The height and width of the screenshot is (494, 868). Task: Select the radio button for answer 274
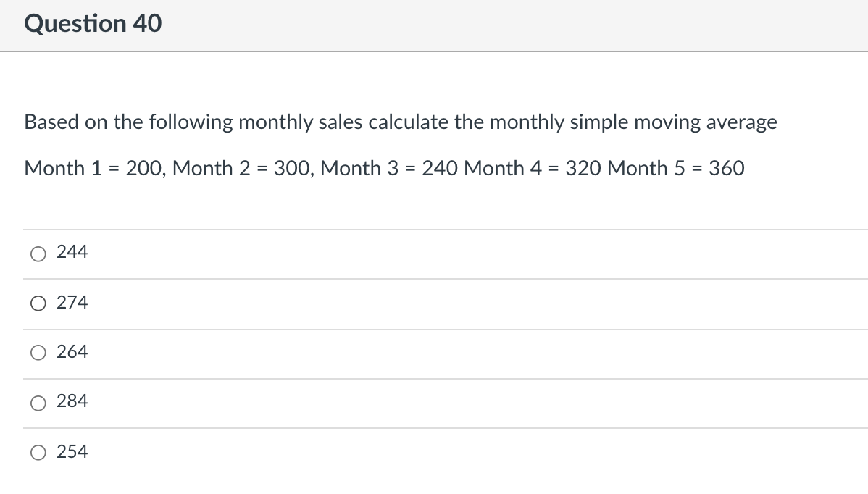click(x=38, y=303)
